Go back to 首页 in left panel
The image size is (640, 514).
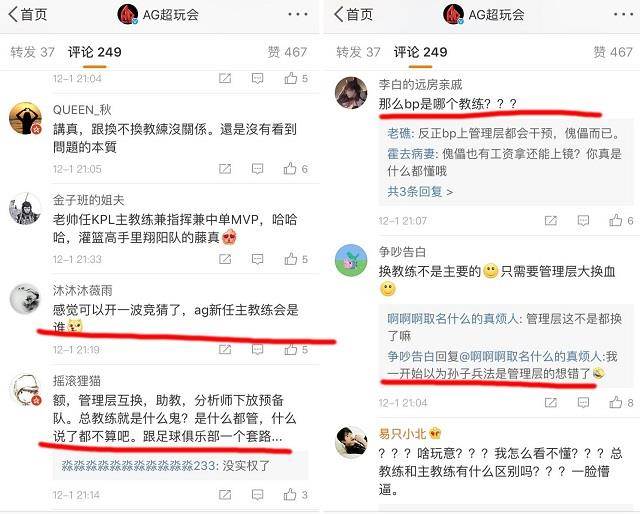(x=28, y=14)
